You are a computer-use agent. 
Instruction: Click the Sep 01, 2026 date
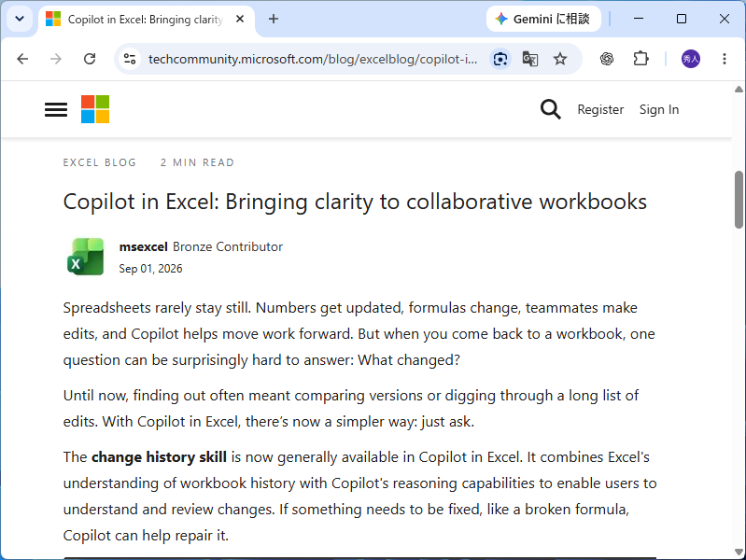[x=151, y=269]
